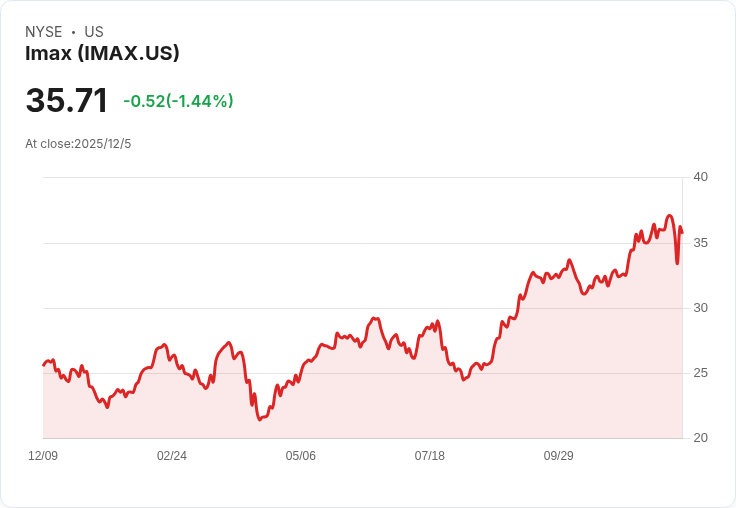Click the leftmost start of the price line

coord(43,365)
